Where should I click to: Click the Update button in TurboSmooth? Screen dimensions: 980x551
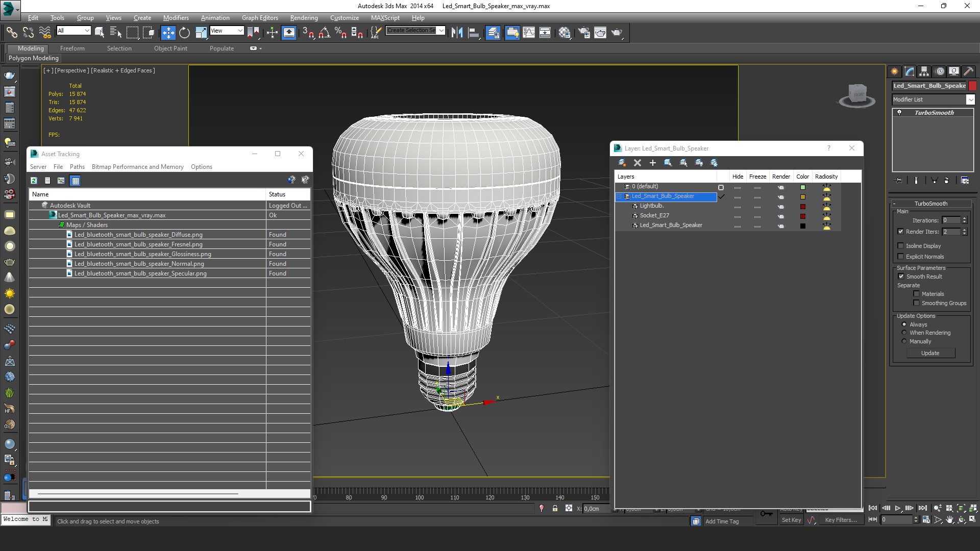pyautogui.click(x=930, y=353)
